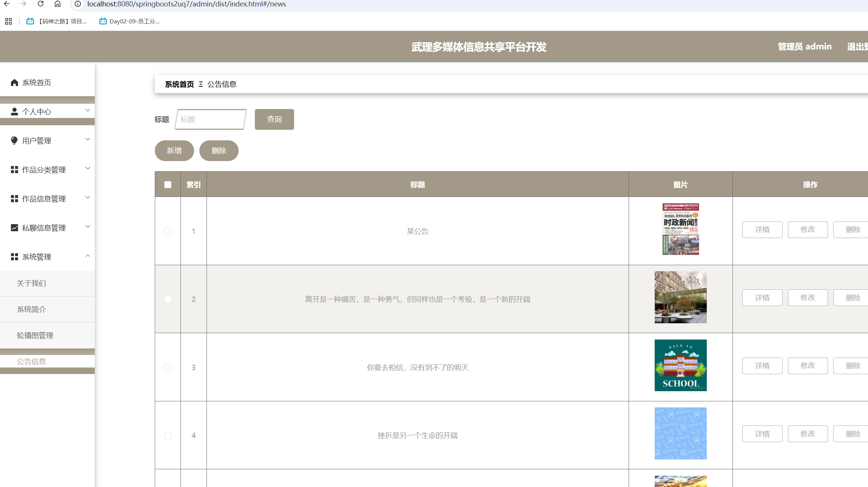Image resolution: width=868 pixels, height=487 pixels.
Task: Click the 新增 add button
Action: (x=174, y=151)
